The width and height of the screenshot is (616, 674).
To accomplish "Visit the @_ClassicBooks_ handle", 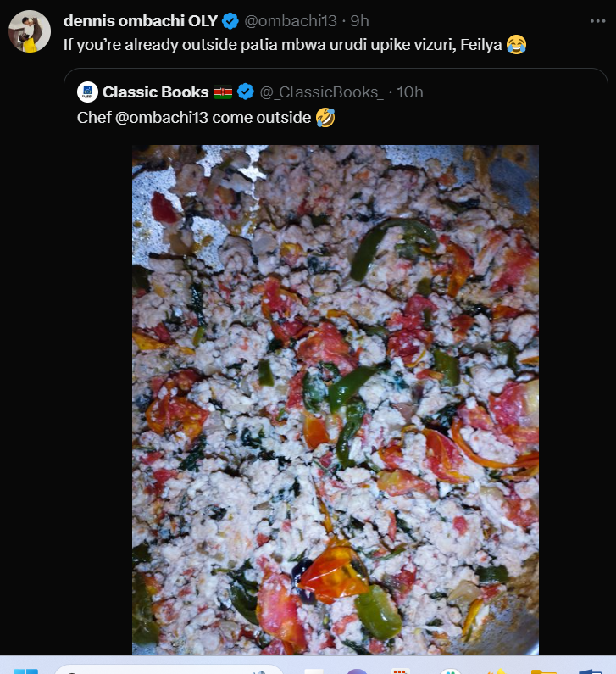I will click(321, 92).
